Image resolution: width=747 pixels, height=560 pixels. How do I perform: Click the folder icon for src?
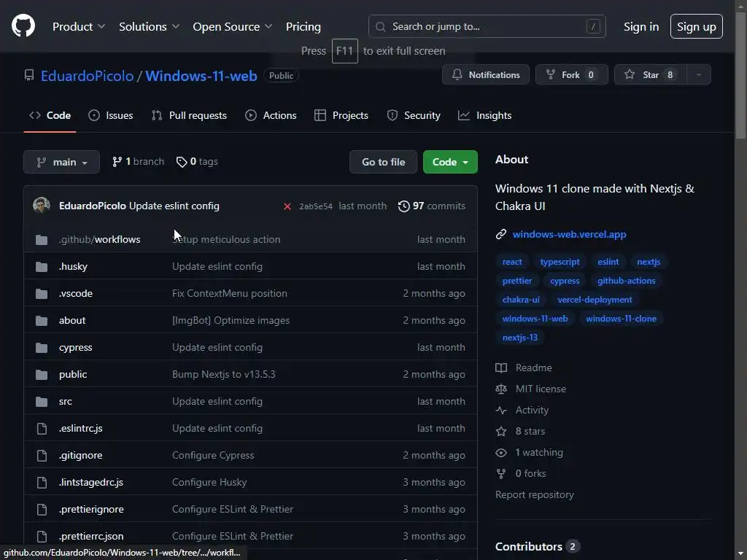click(x=42, y=402)
